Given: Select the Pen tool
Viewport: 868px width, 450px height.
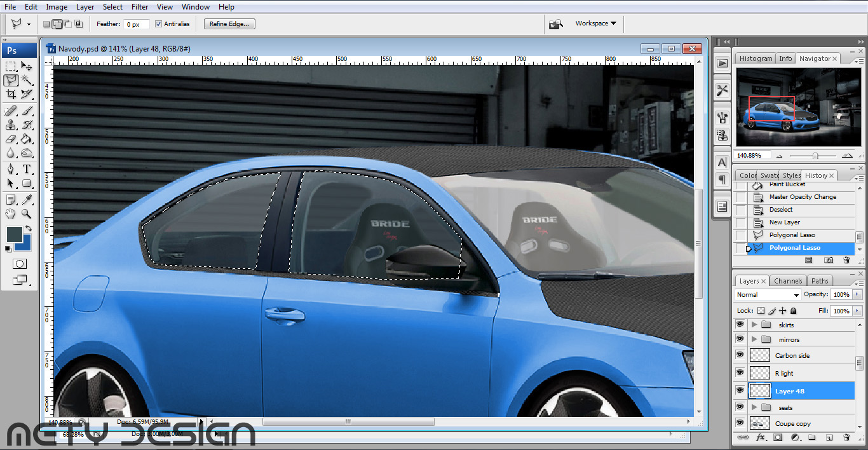Looking at the screenshot, I should (x=11, y=170).
